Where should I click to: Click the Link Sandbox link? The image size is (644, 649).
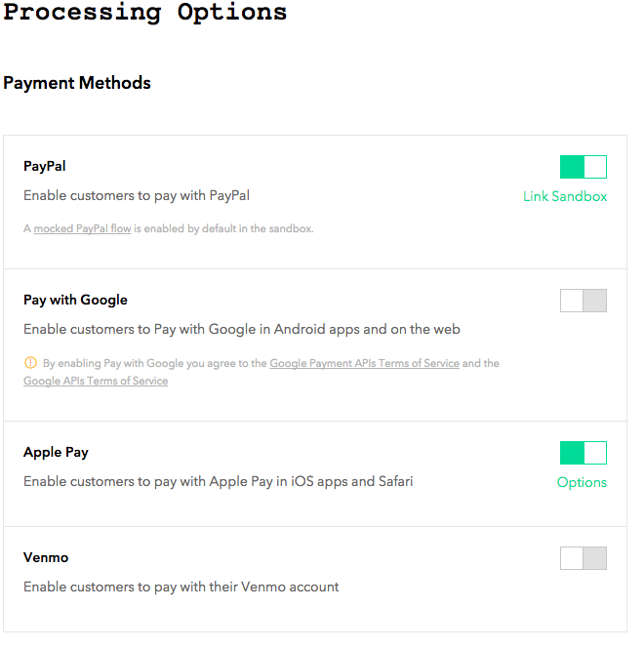click(x=565, y=196)
